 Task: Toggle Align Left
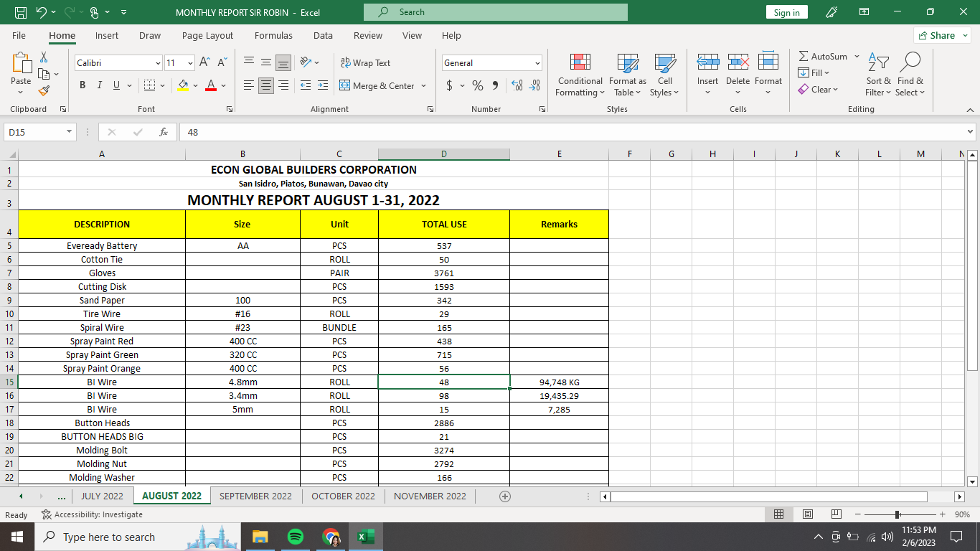pos(249,85)
